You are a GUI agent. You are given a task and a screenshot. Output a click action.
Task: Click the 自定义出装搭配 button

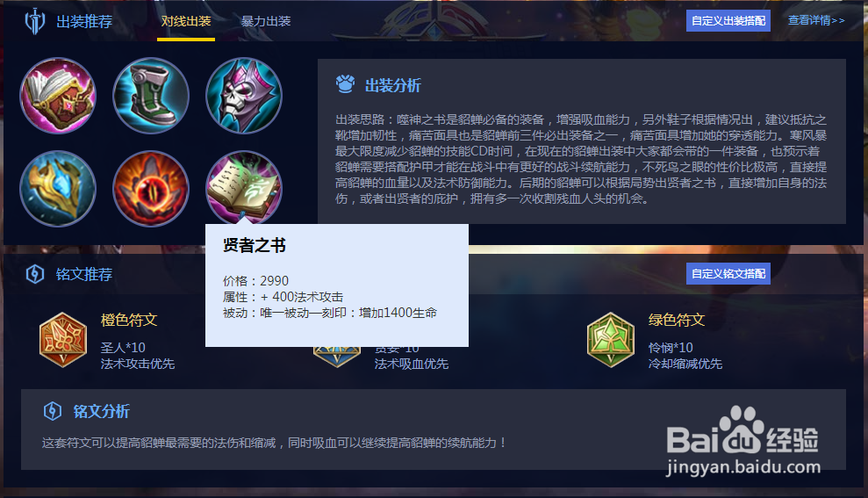click(728, 21)
